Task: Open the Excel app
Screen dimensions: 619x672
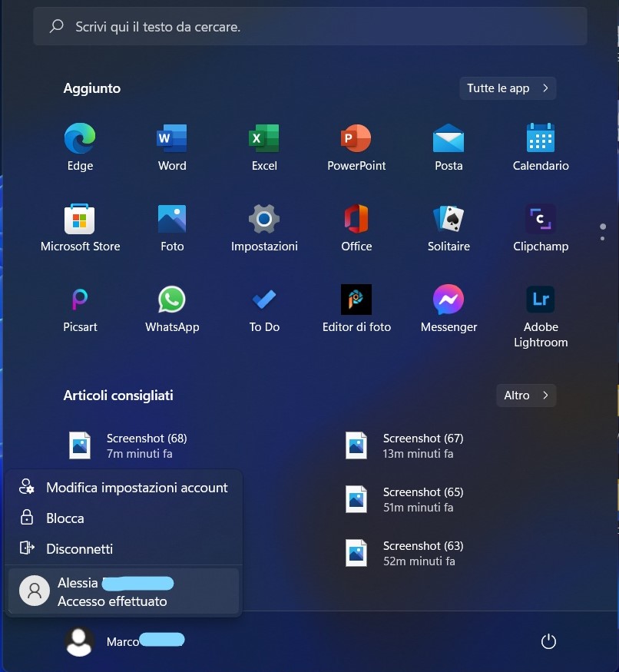Action: pyautogui.click(x=264, y=147)
